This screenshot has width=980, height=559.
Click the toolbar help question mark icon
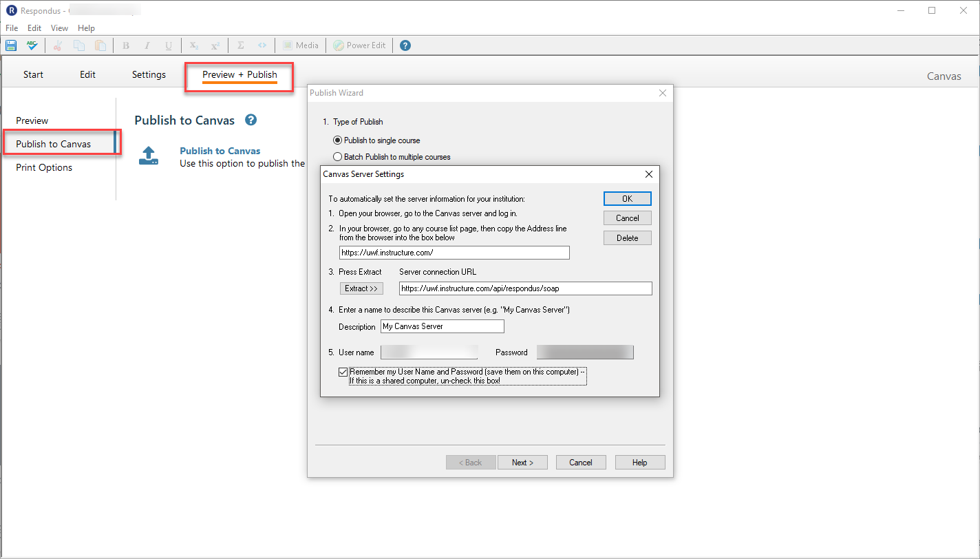(405, 45)
